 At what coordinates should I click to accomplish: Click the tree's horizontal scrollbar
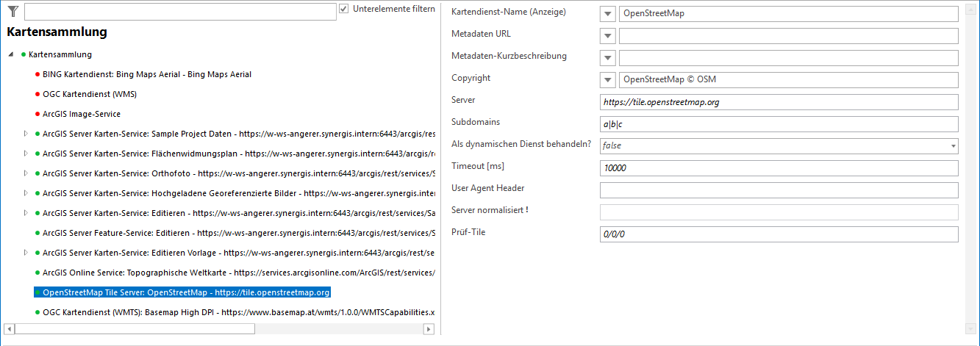[221, 328]
